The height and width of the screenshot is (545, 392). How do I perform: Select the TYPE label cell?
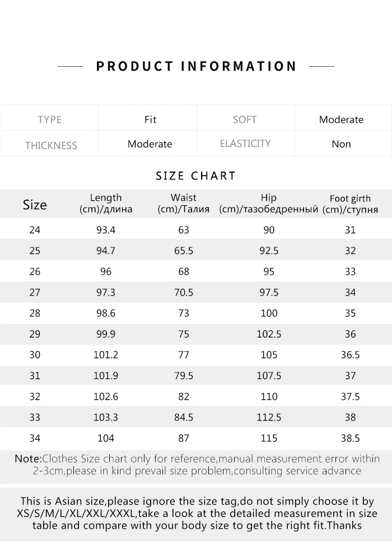point(50,119)
